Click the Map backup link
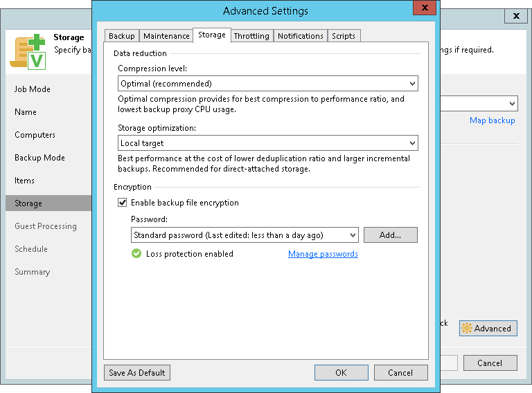Screen dimensions: 532x393 (492, 120)
